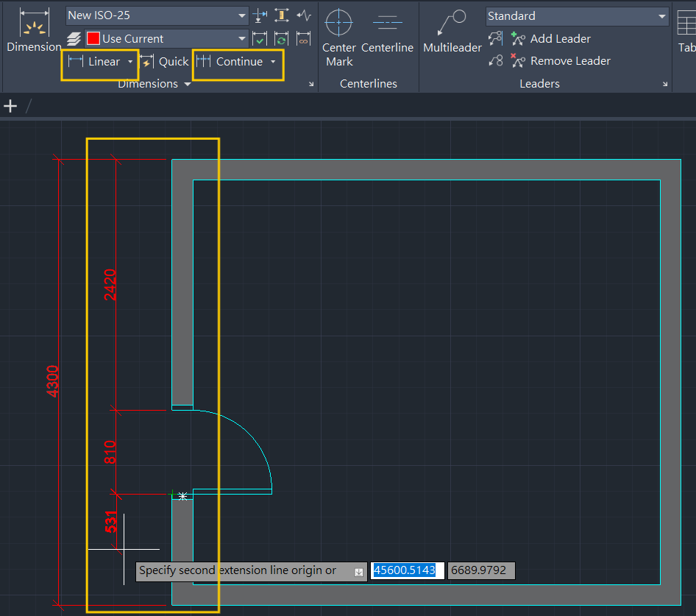The image size is (696, 616).
Task: Click the dimension Break icon
Action: point(260,15)
